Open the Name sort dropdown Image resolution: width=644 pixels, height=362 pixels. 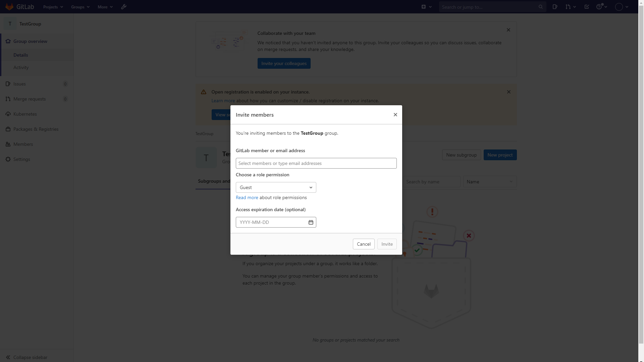coord(489,182)
